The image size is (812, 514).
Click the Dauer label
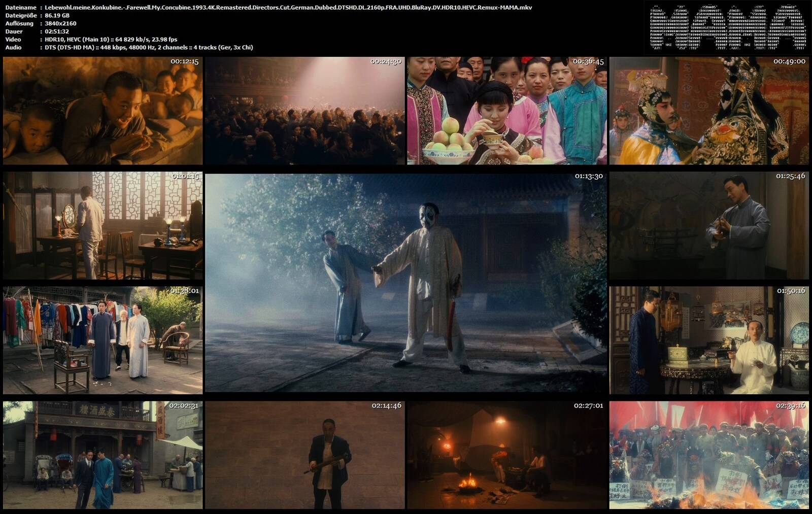point(14,31)
